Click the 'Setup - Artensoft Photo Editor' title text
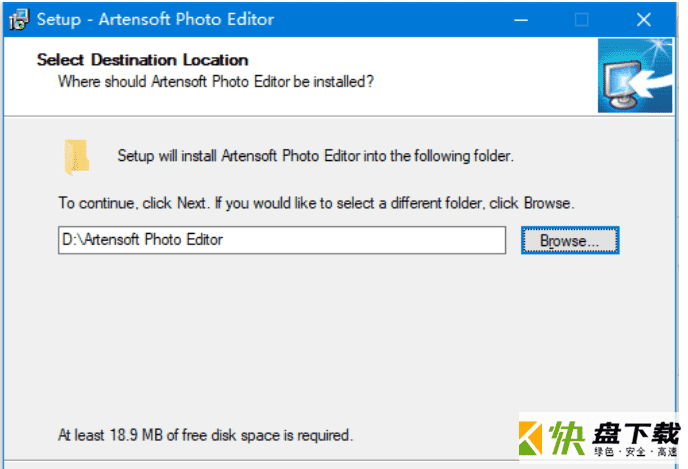This screenshot has width=688, height=469. (155, 19)
